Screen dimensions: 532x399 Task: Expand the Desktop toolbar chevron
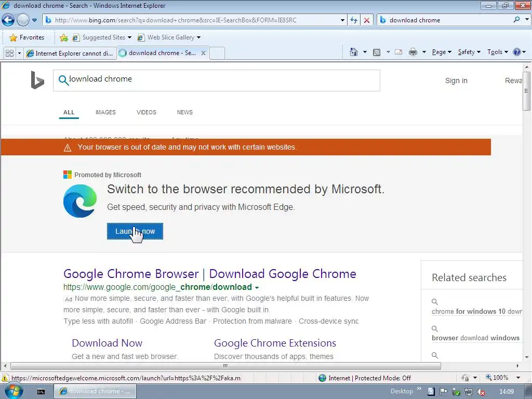tap(419, 389)
